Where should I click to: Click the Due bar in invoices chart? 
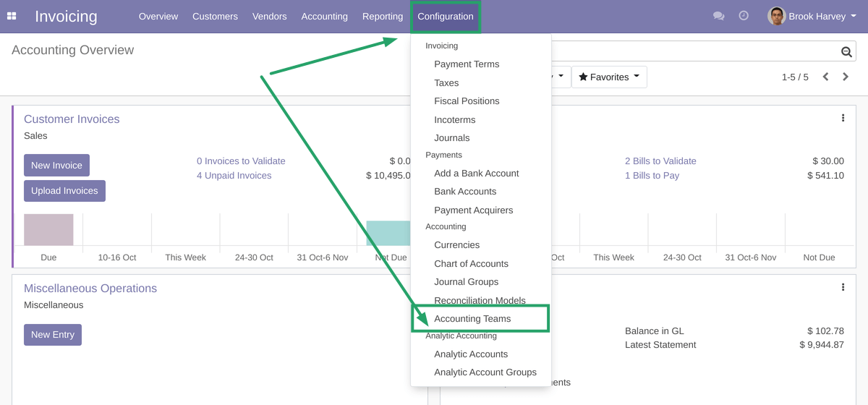coord(48,230)
